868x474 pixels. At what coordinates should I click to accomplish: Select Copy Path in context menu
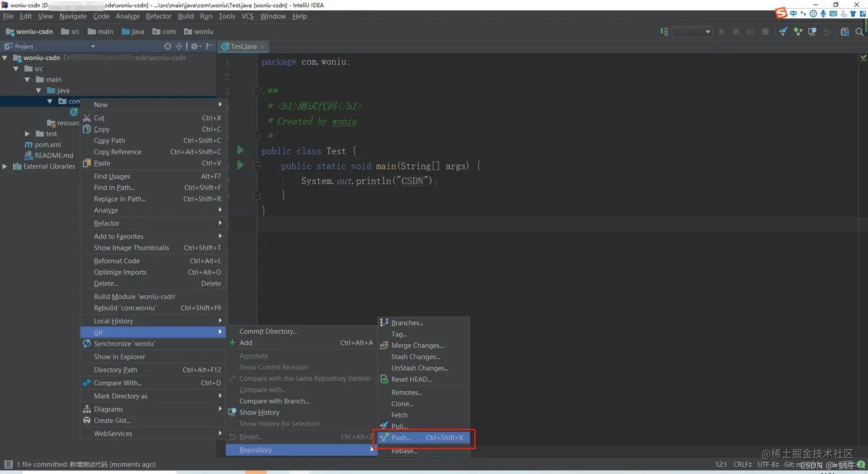153,140
